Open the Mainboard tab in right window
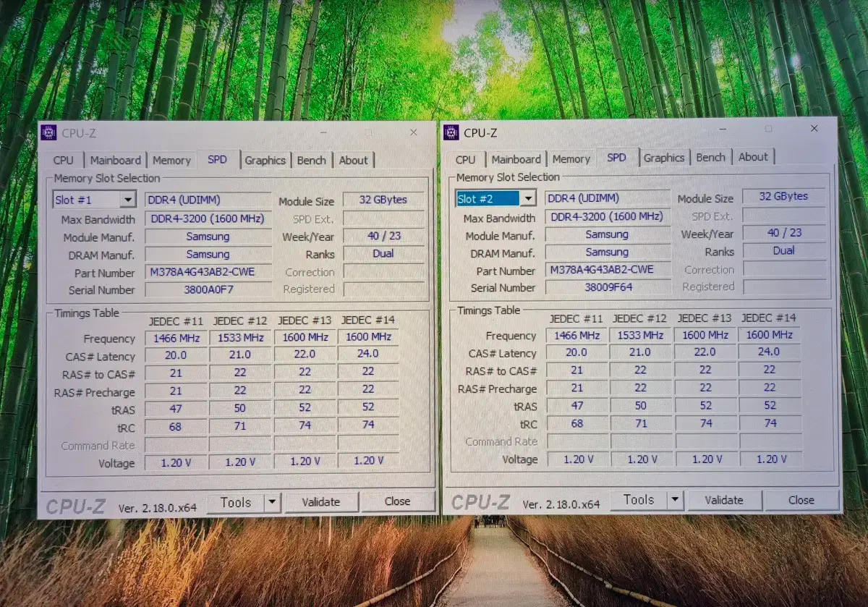Viewport: 868px width, 607px height. [x=516, y=159]
